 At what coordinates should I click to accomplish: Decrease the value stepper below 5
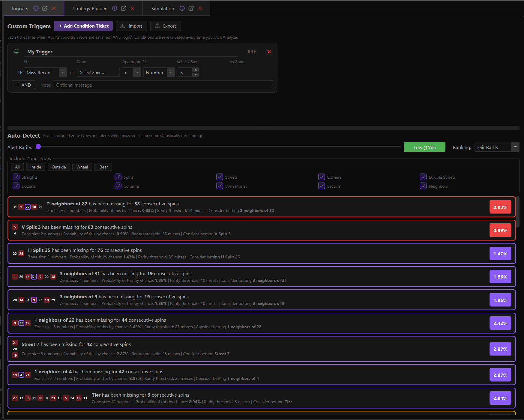196,75
